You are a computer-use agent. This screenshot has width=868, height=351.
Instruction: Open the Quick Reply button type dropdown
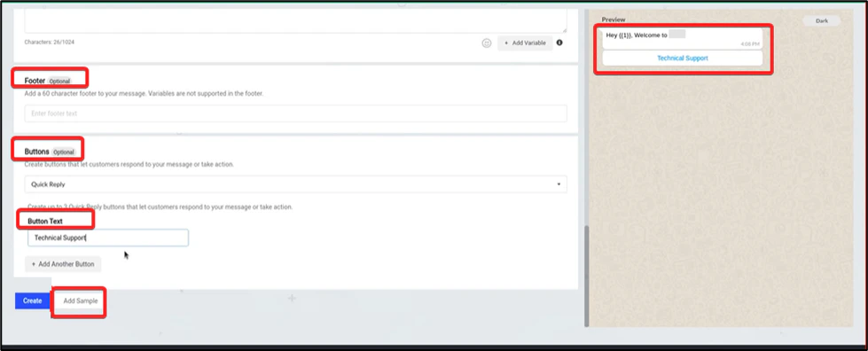295,184
